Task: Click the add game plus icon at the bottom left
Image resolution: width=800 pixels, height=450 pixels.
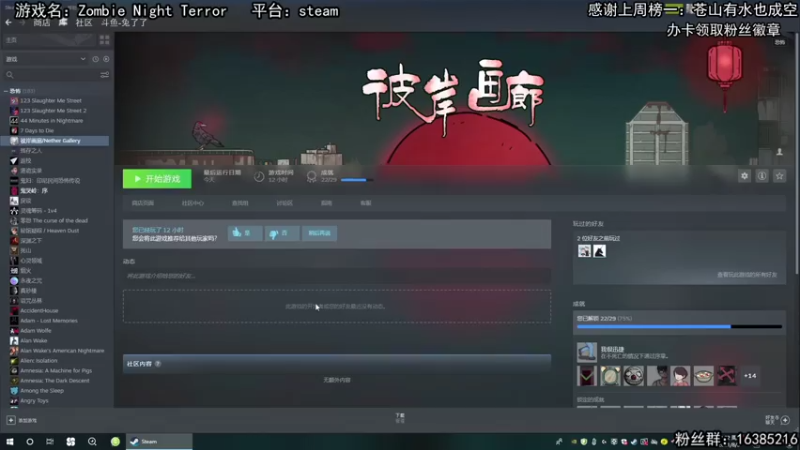Action: (11, 420)
